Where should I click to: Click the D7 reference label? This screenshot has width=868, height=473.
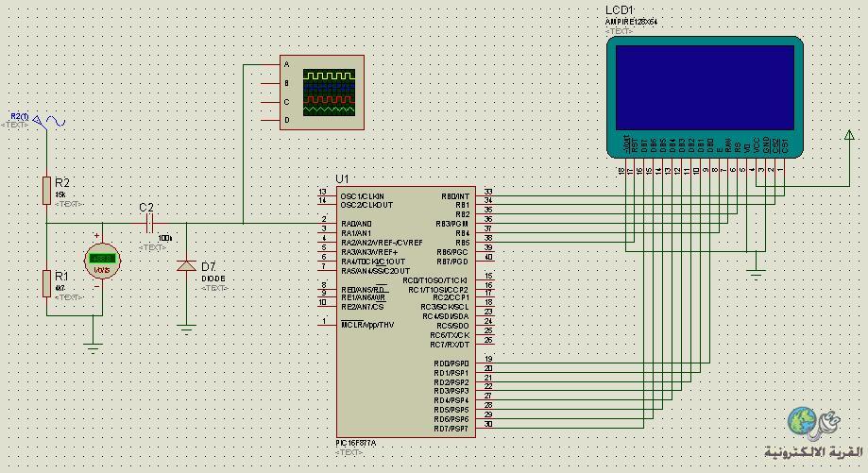click(x=208, y=266)
